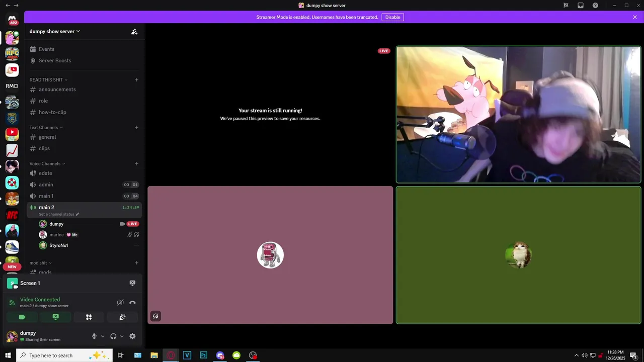Open Discord help icon in title bar
Viewport: 644px width, 362px height.
point(595,6)
